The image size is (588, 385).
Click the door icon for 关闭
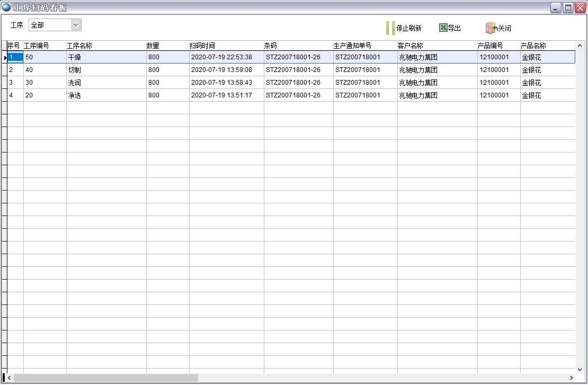(491, 28)
